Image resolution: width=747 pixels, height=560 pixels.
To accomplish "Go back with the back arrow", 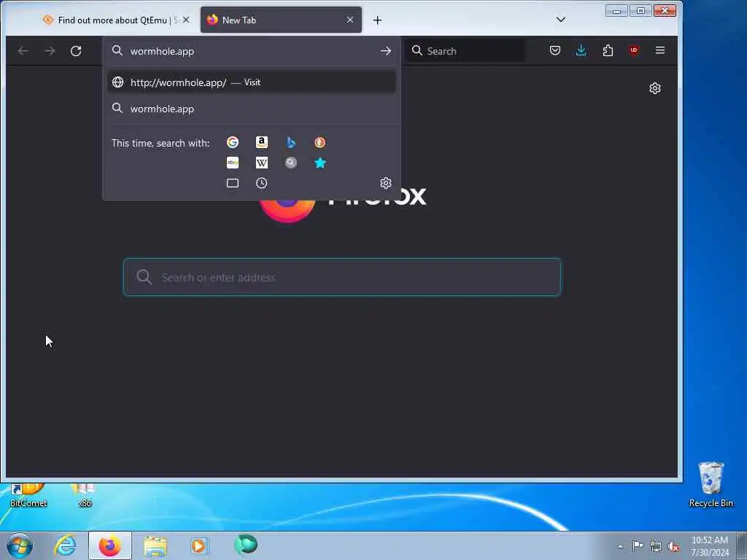I will tap(23, 51).
